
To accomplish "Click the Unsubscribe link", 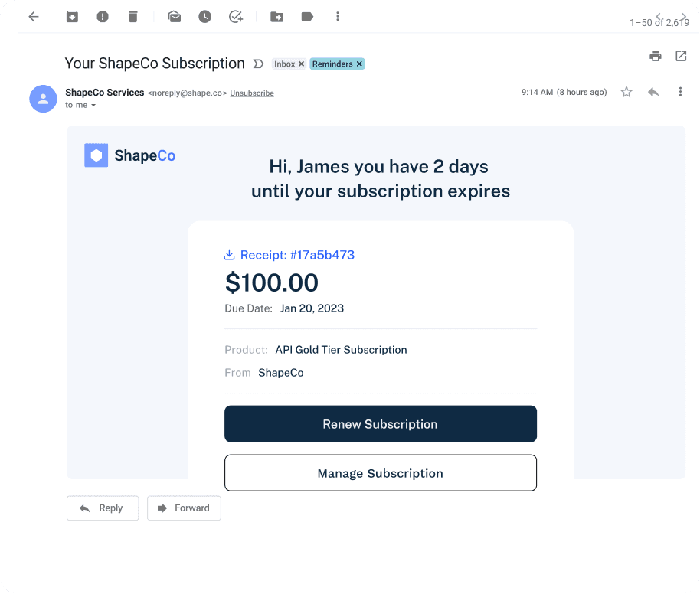I will (252, 93).
